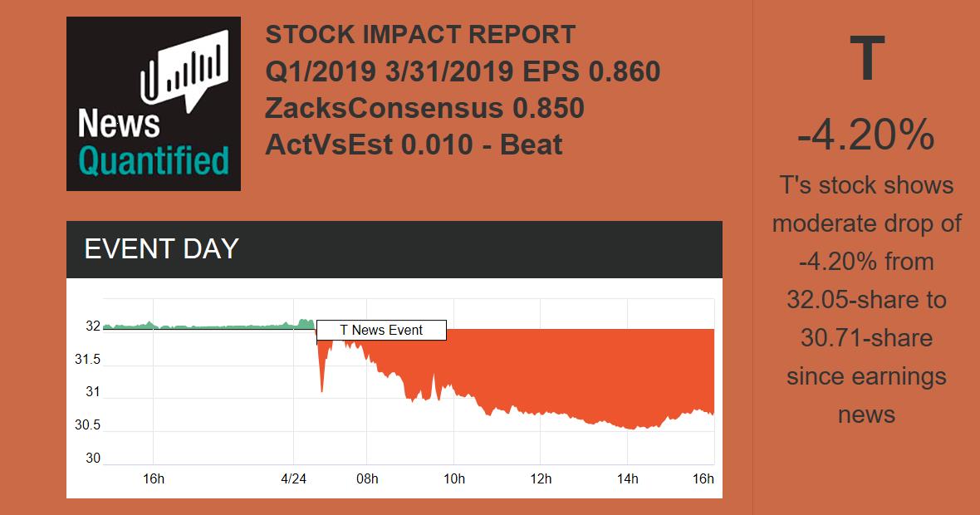Select the STOCK IMPACT REPORT heading
This screenshot has width=980, height=515.
[420, 35]
